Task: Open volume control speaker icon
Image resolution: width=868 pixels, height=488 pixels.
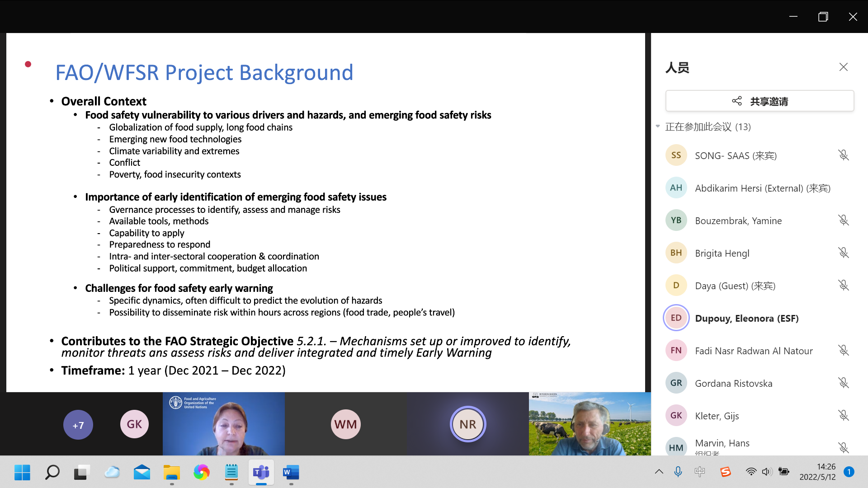Action: (767, 472)
